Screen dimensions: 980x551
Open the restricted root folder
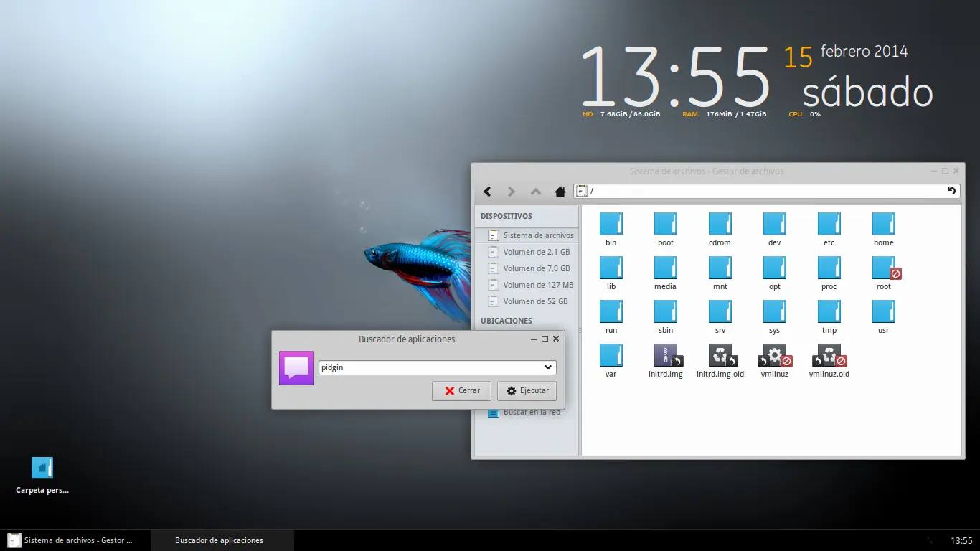(883, 268)
